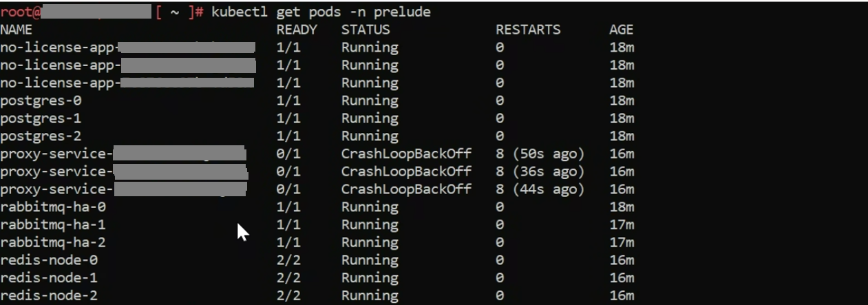Select the redis-node-2 pod name
The width and height of the screenshot is (868, 305).
coord(49,296)
